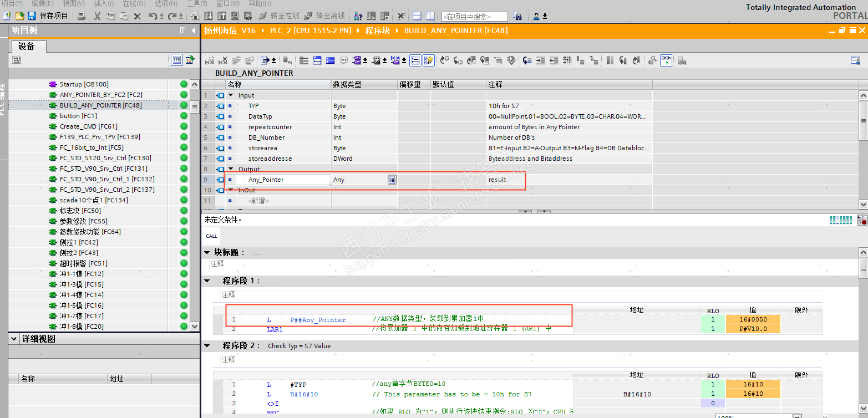Collapse the project tree panel with the arrow
Viewport: 868px width, 418px height.
pos(193,30)
